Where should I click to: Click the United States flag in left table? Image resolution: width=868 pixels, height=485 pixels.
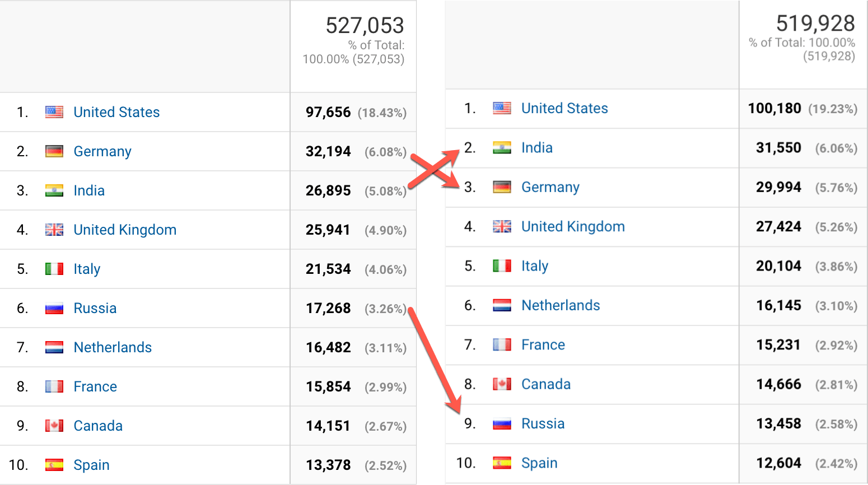coord(54,112)
